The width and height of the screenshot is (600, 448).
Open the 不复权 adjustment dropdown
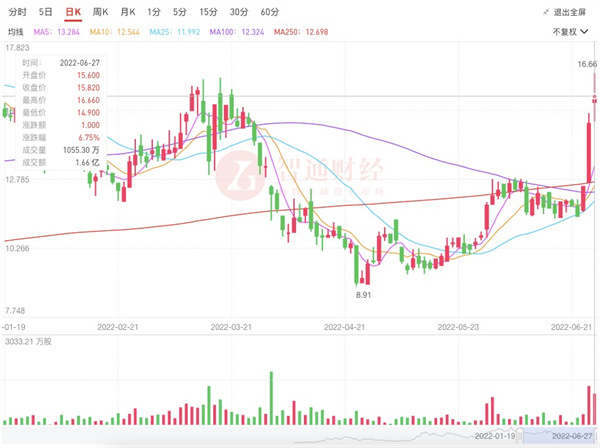pyautogui.click(x=571, y=32)
